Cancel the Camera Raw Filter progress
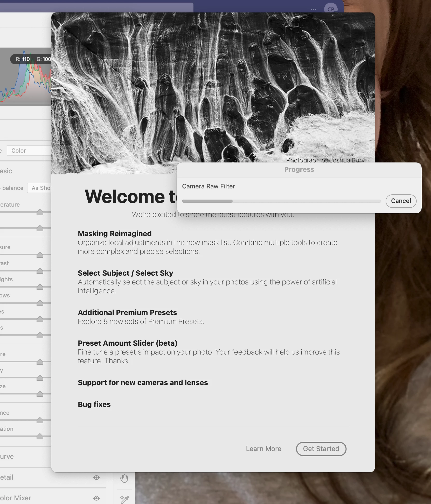 coord(401,201)
